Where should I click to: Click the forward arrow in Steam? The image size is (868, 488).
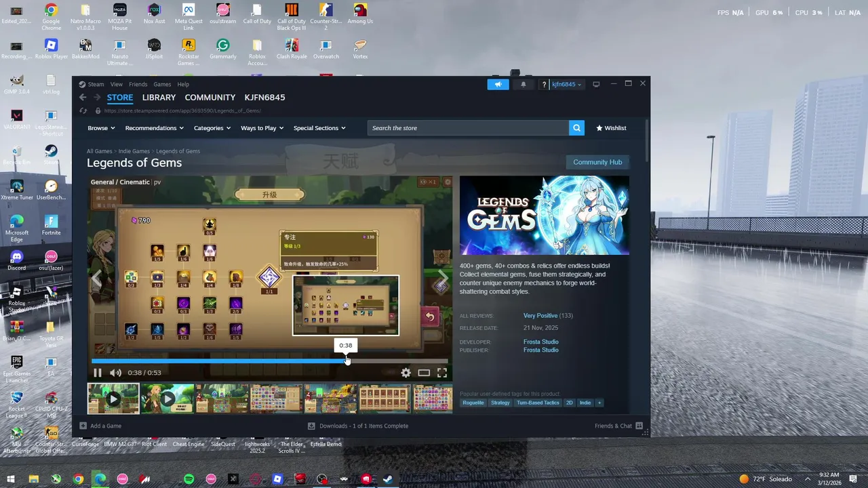pos(97,98)
